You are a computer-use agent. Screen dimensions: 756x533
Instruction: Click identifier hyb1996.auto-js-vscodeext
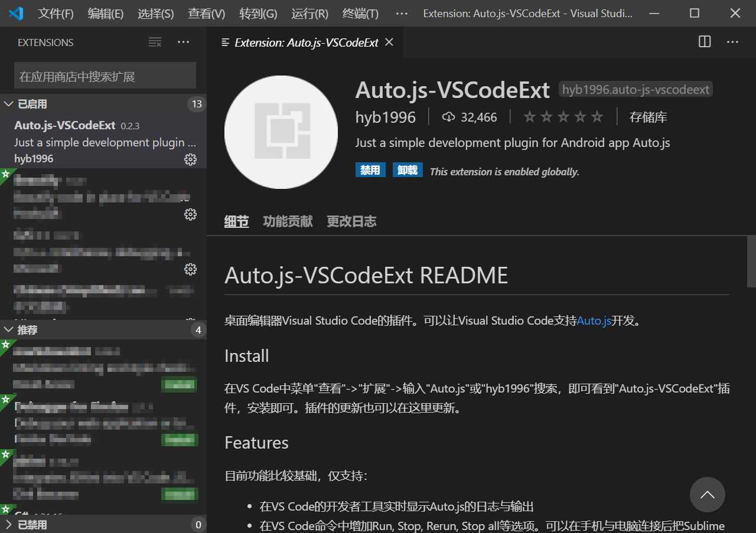point(636,90)
